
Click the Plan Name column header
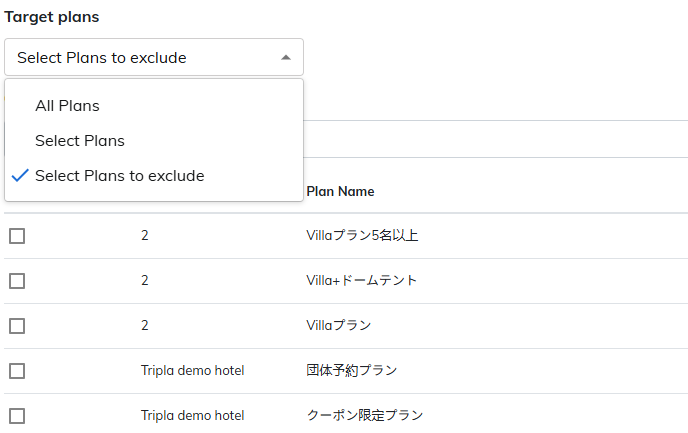340,191
